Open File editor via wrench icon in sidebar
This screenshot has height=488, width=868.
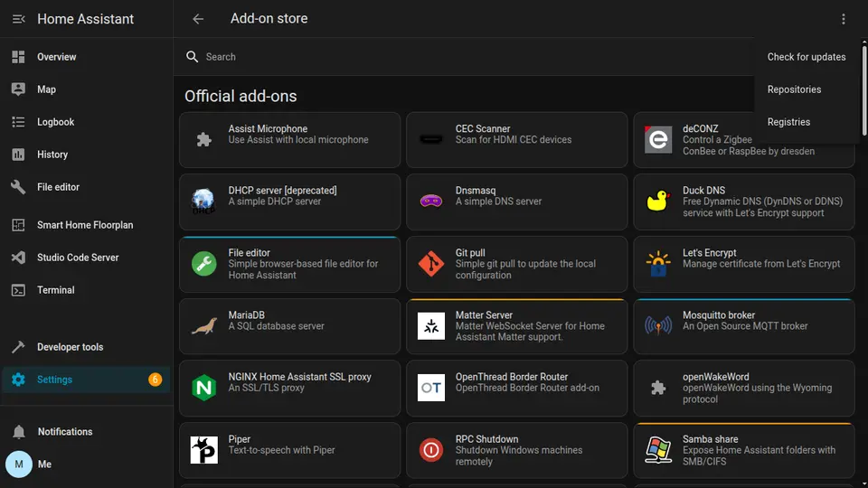pyautogui.click(x=18, y=187)
